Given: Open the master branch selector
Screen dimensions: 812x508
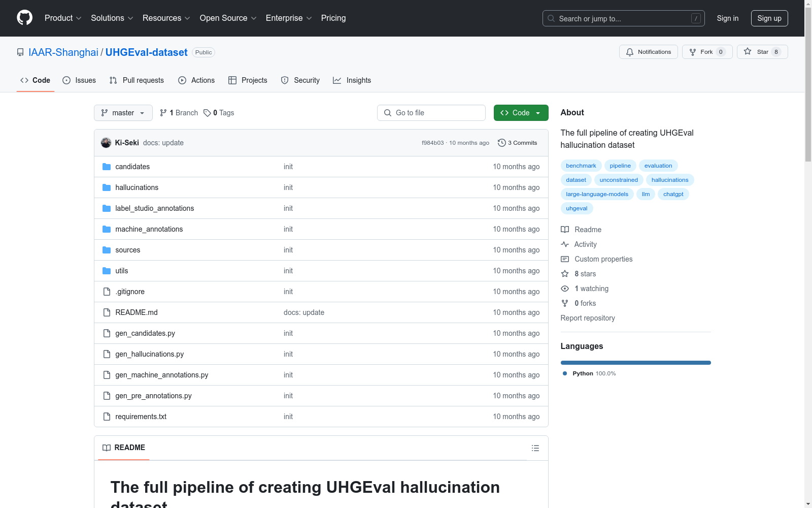Looking at the screenshot, I should coord(123,113).
